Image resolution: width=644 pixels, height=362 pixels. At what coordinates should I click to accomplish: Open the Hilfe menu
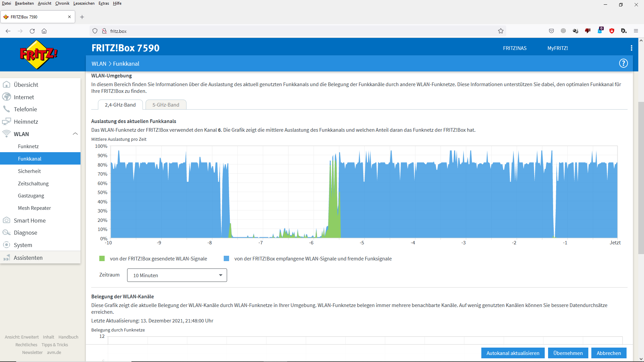pos(117,3)
